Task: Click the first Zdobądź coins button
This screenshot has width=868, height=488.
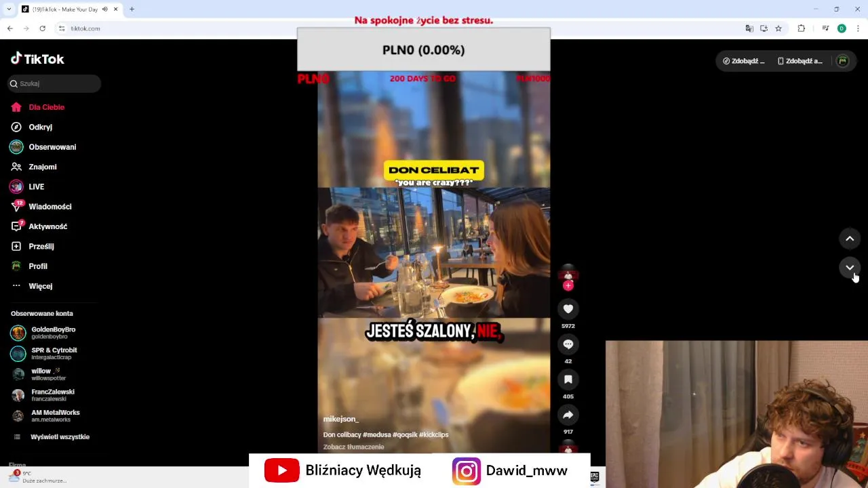Action: click(744, 61)
